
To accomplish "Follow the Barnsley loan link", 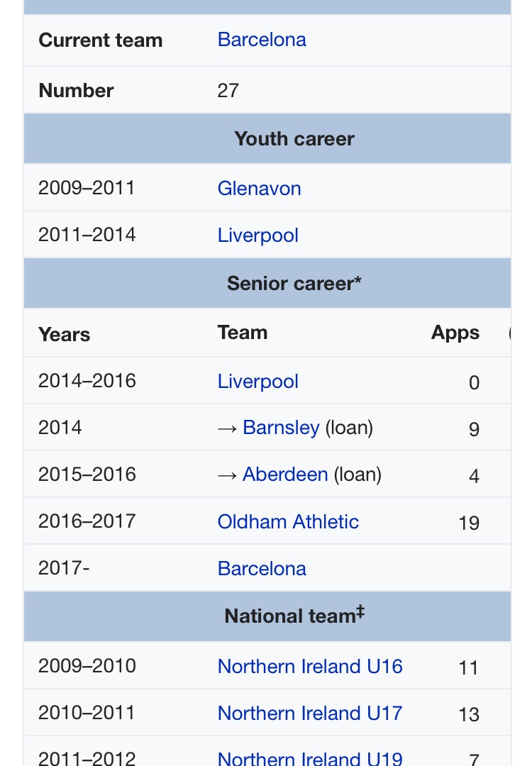I will [281, 428].
